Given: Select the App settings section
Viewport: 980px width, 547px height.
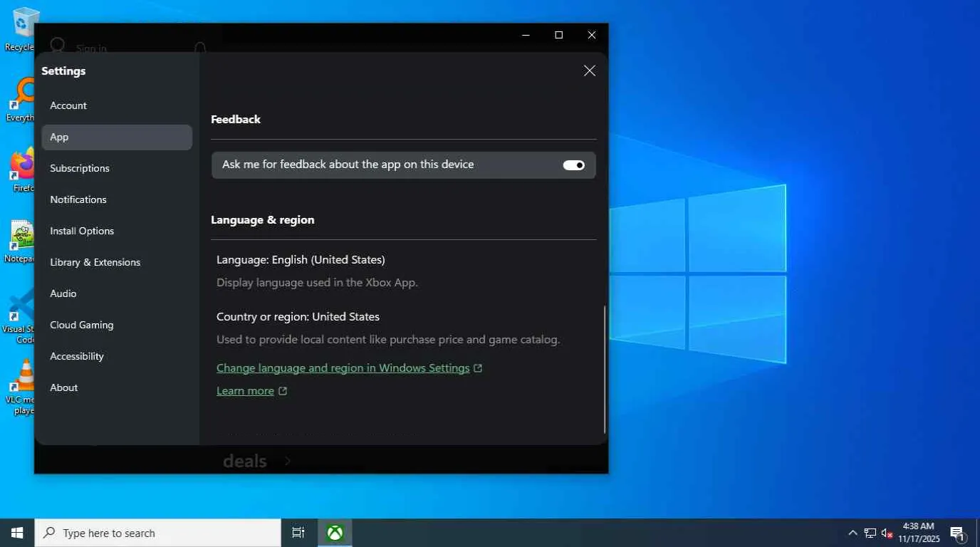Looking at the screenshot, I should [x=117, y=137].
